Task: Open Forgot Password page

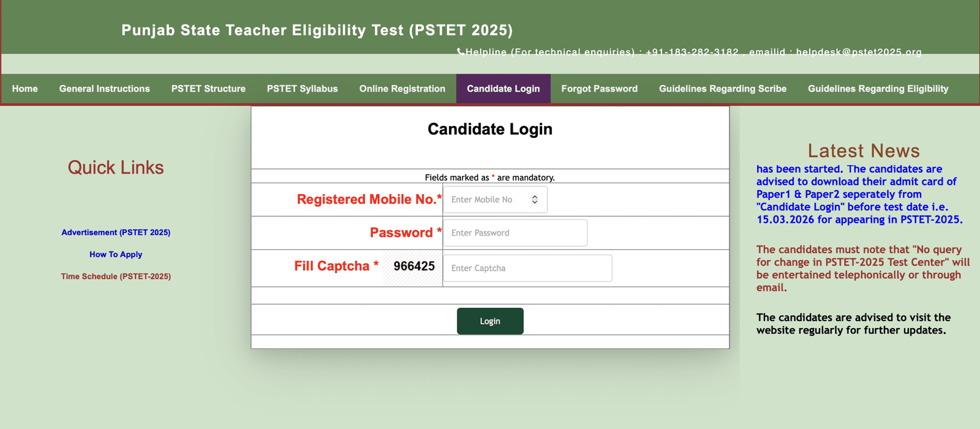Action: tap(599, 89)
